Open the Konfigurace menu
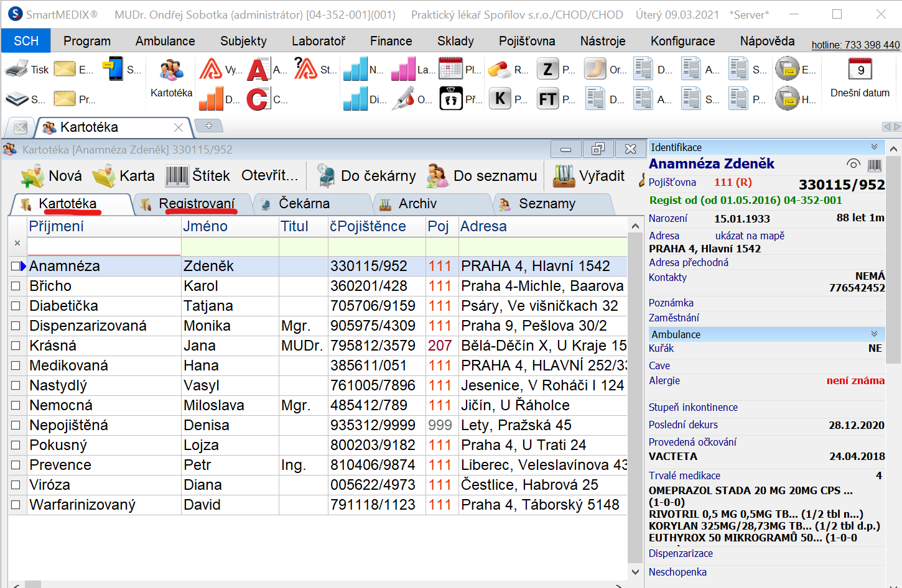 682,41
